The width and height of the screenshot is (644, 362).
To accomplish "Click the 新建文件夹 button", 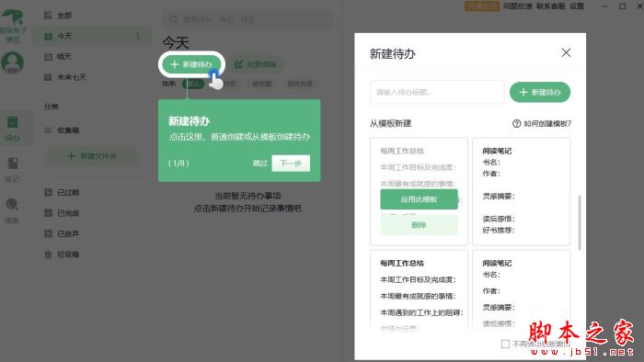I will pos(92,156).
